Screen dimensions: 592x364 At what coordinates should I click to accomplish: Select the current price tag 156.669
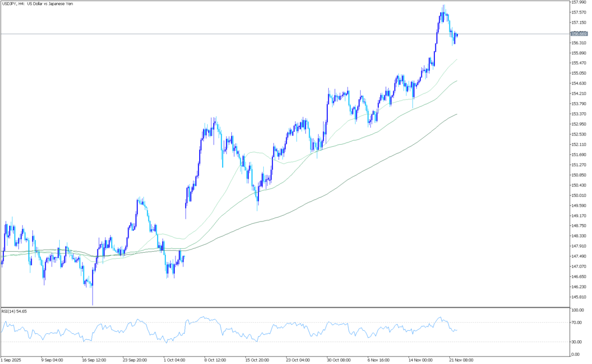[x=578, y=34]
